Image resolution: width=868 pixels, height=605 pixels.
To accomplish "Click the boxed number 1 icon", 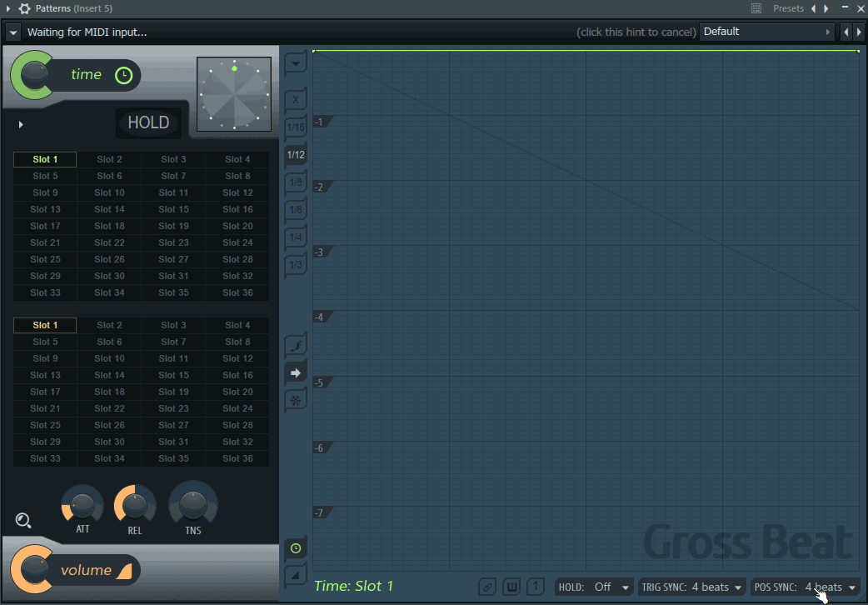I will (536, 587).
